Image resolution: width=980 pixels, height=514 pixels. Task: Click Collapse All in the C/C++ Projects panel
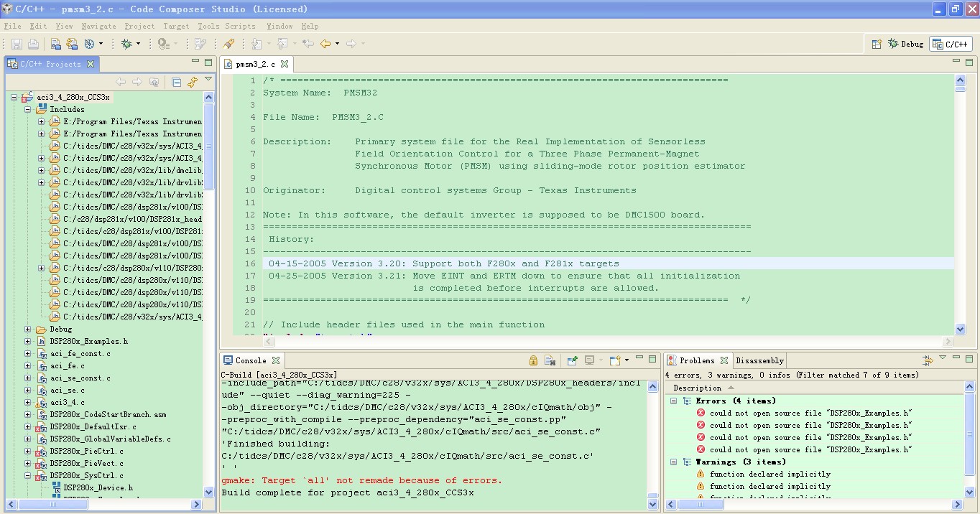click(177, 83)
